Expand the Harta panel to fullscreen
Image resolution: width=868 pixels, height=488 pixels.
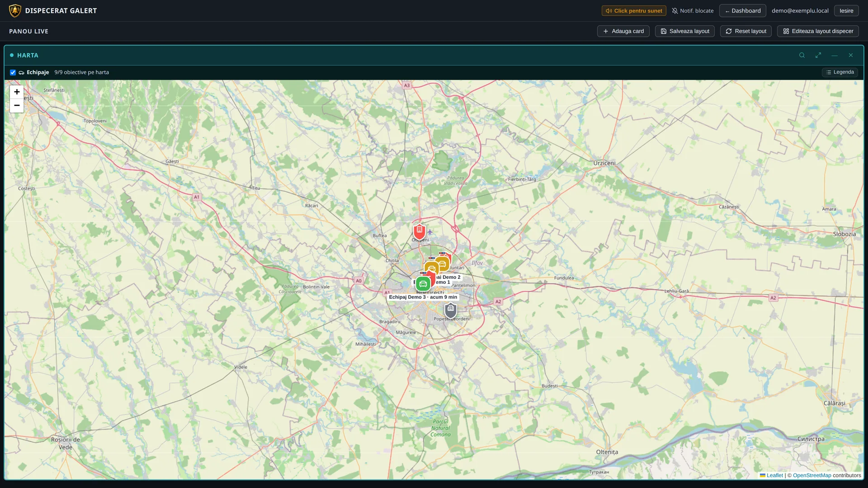click(x=818, y=55)
